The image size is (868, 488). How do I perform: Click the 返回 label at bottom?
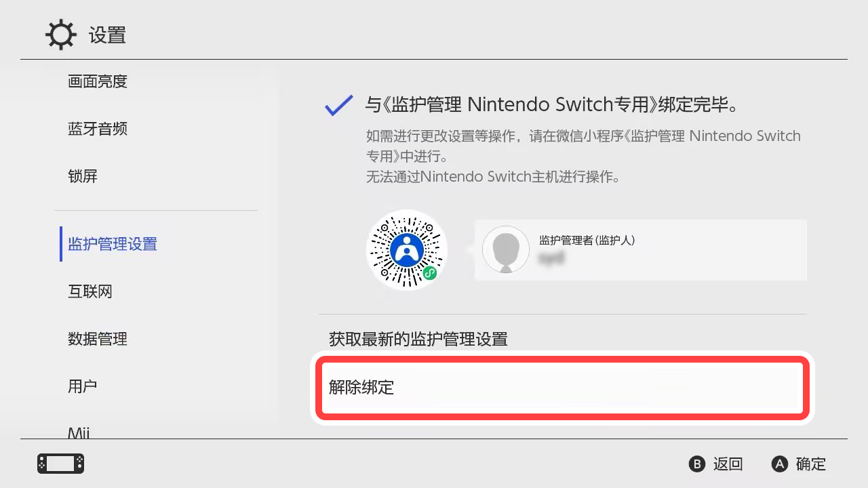[x=728, y=464]
